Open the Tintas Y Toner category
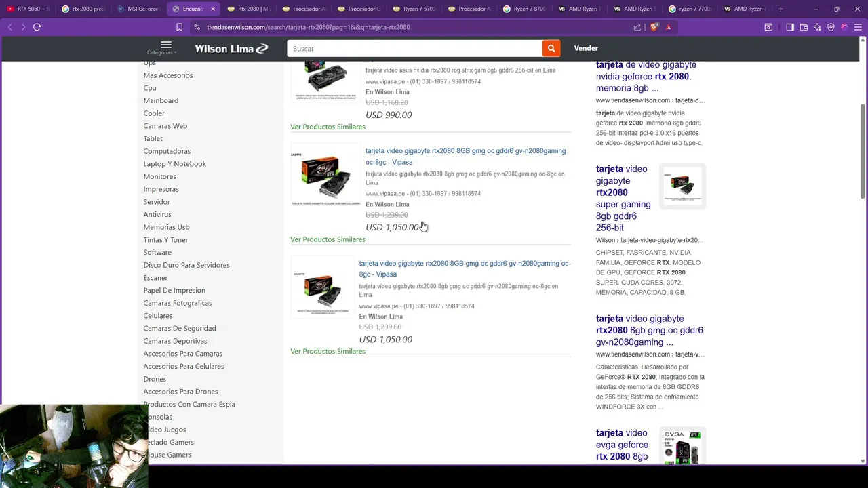 pos(165,240)
